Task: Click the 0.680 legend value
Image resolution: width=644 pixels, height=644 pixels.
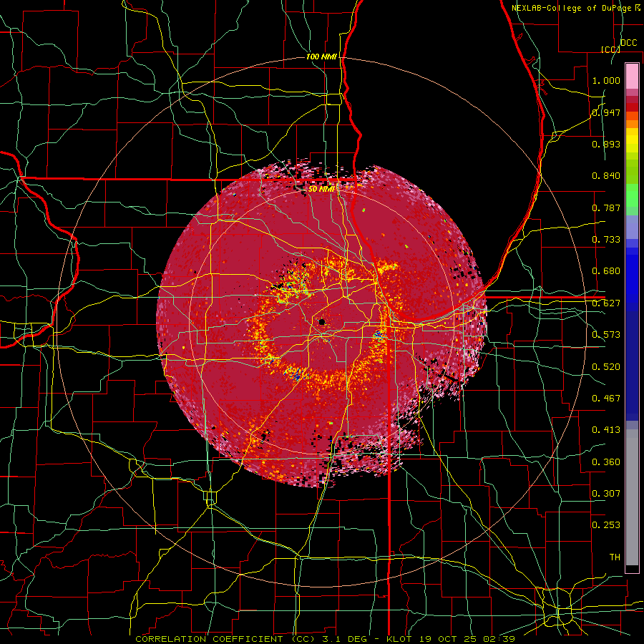Action: [x=606, y=271]
